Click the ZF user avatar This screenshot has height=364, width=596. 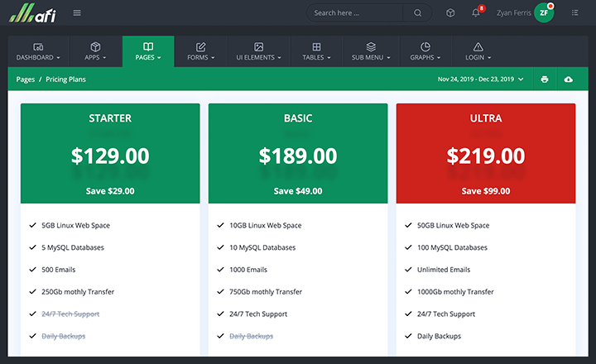(544, 12)
